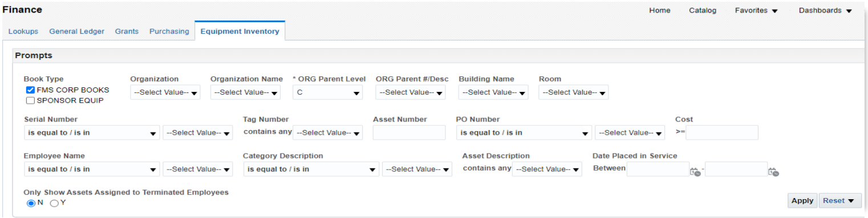Open the Organization dropdown

165,92
